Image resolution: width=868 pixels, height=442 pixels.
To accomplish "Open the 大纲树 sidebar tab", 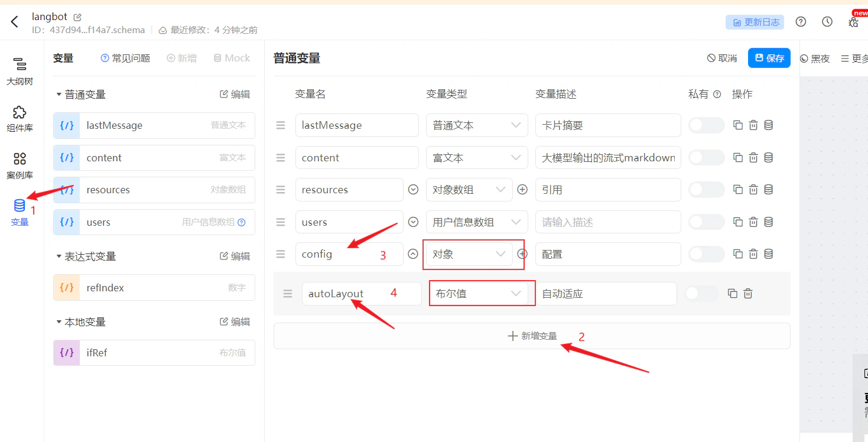I will [19, 72].
